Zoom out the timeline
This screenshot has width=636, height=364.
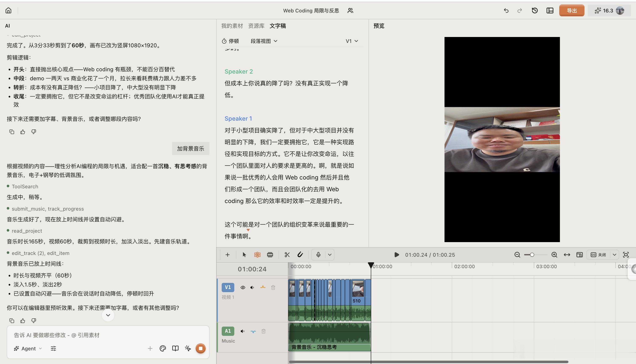pyautogui.click(x=517, y=255)
